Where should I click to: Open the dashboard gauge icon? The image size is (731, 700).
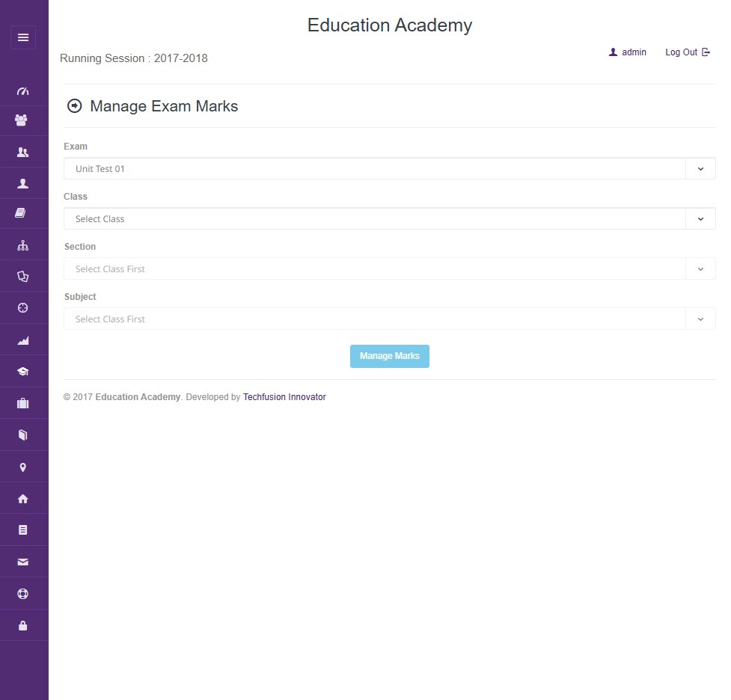pos(23,91)
